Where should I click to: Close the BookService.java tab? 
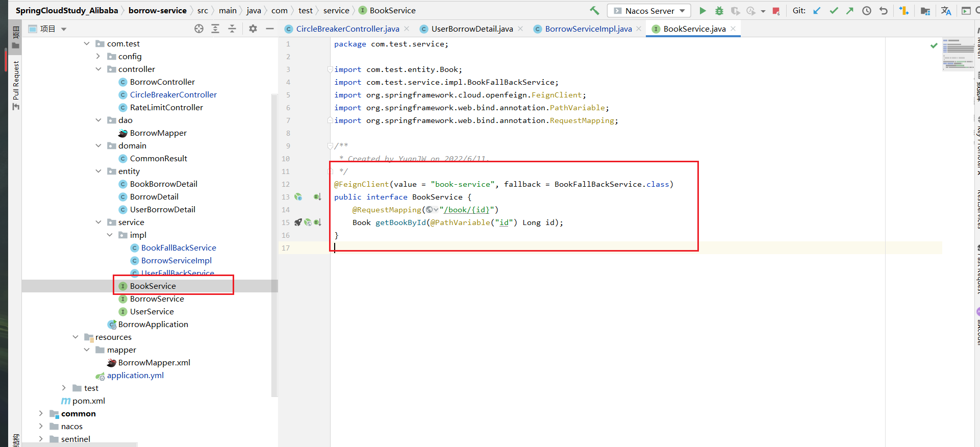[733, 29]
